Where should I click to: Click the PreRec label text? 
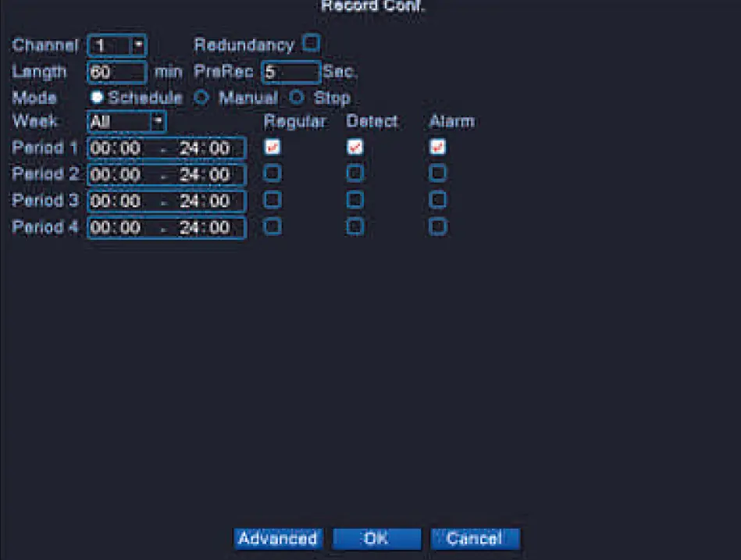[223, 72]
